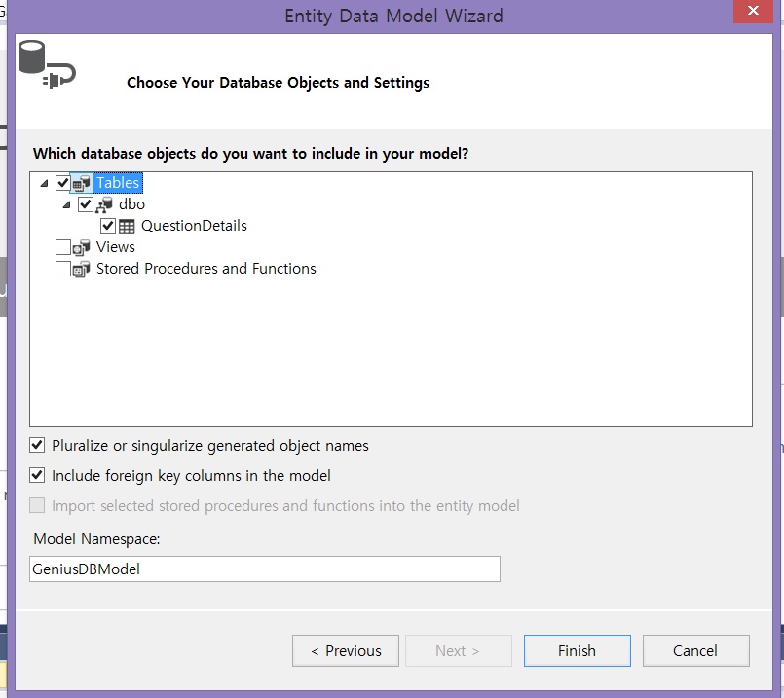
Task: Click the Cancel button
Action: pos(694,651)
